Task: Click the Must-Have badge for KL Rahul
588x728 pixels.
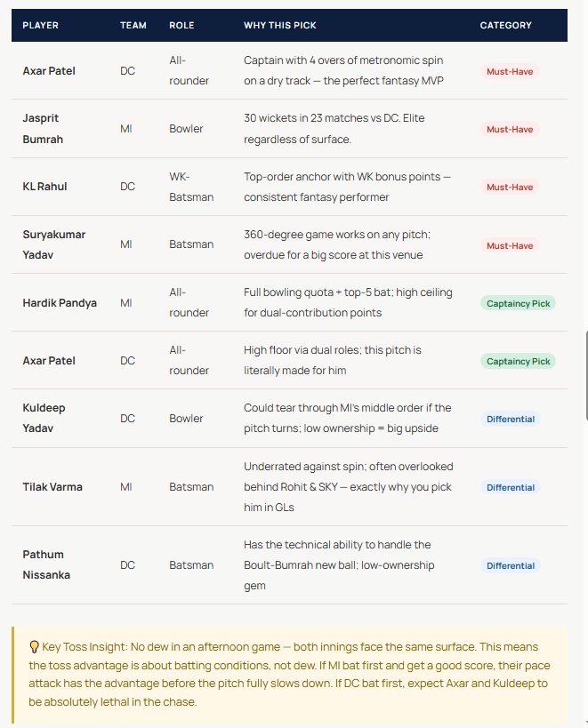Action: pos(510,188)
